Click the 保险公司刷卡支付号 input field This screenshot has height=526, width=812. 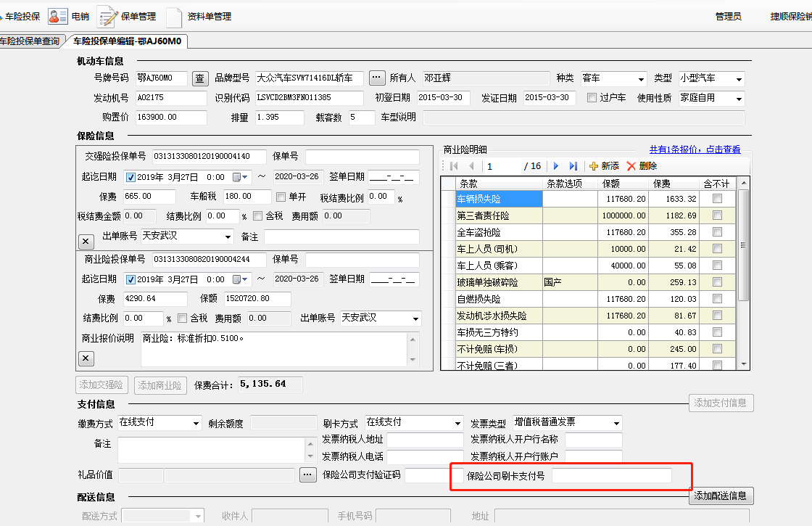click(611, 476)
